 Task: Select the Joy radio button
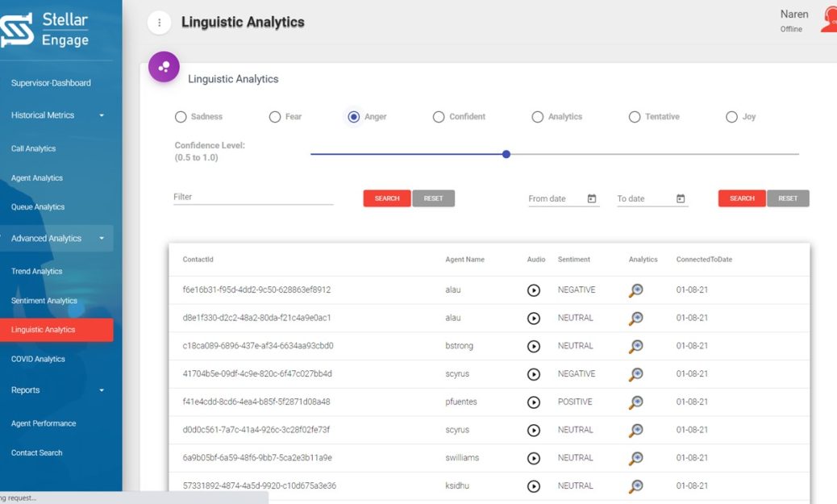(732, 117)
